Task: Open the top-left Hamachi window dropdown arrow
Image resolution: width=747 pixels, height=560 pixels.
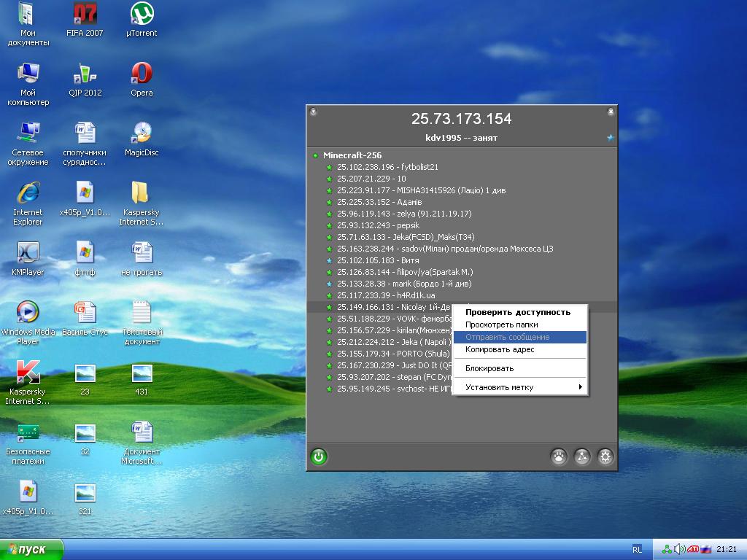Action: pyautogui.click(x=313, y=112)
